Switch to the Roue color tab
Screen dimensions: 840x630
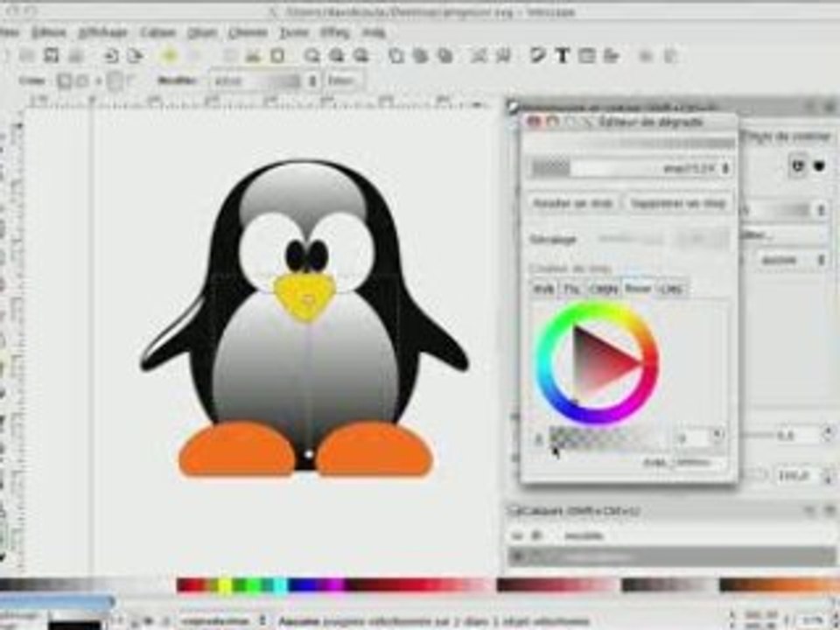[x=638, y=289]
